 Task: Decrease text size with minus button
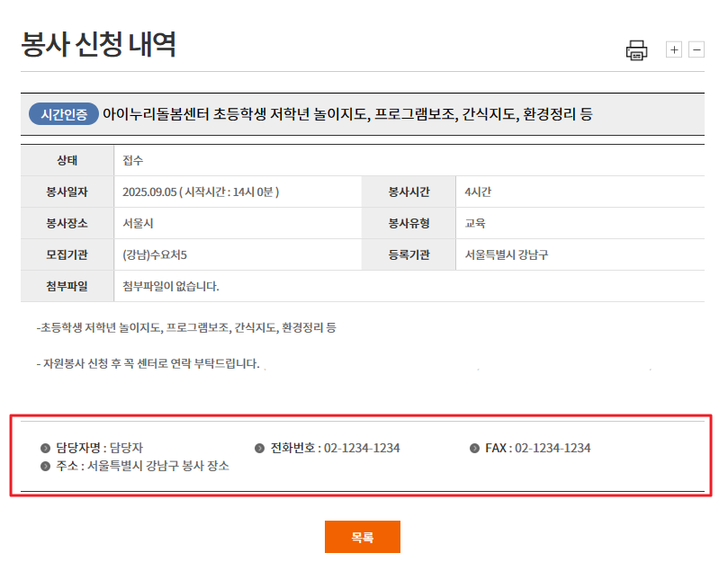pyautogui.click(x=697, y=49)
